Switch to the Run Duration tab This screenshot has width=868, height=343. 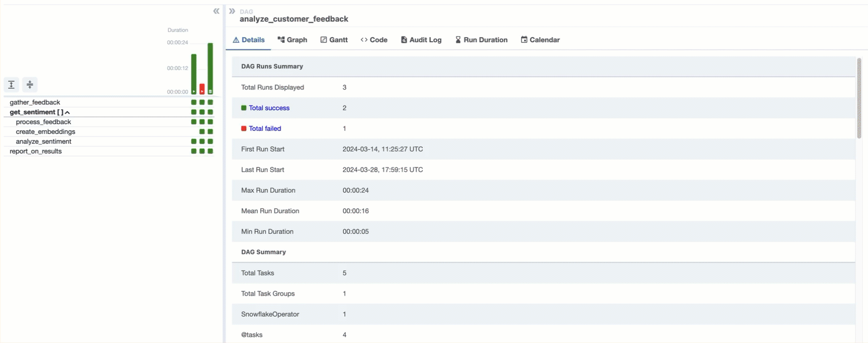481,40
